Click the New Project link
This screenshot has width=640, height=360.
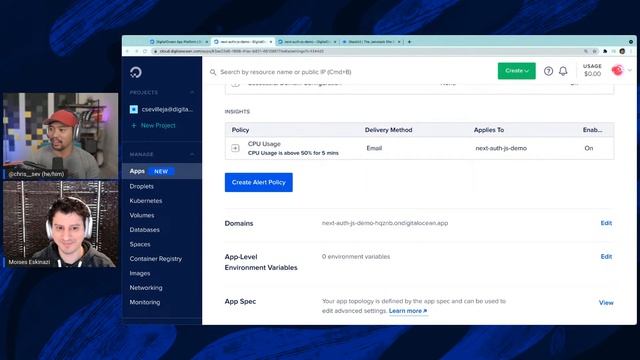[x=158, y=126]
